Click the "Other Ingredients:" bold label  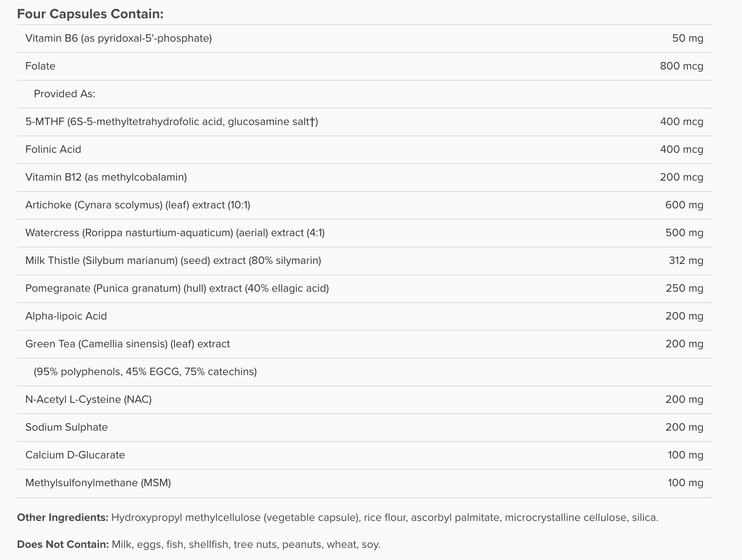coord(62,517)
